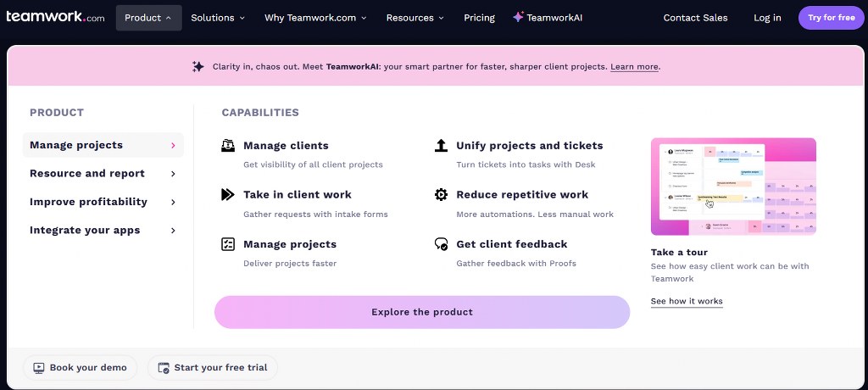Open Unify projects and tickets heading
Image resolution: width=868 pixels, height=390 pixels.
(x=530, y=145)
